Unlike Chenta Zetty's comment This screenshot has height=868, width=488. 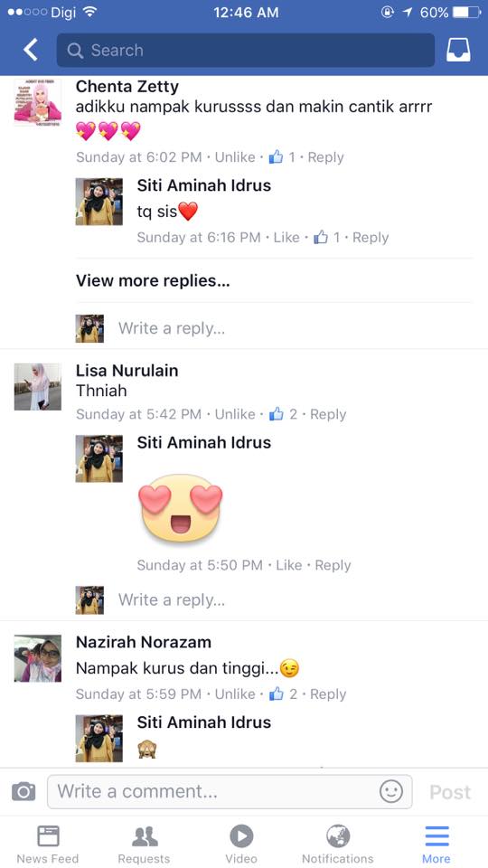[x=235, y=157]
